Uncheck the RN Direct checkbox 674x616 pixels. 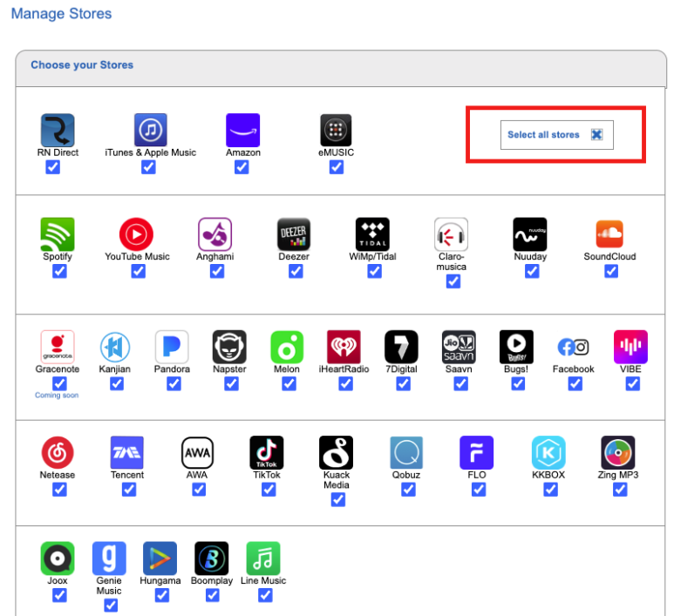(x=53, y=167)
